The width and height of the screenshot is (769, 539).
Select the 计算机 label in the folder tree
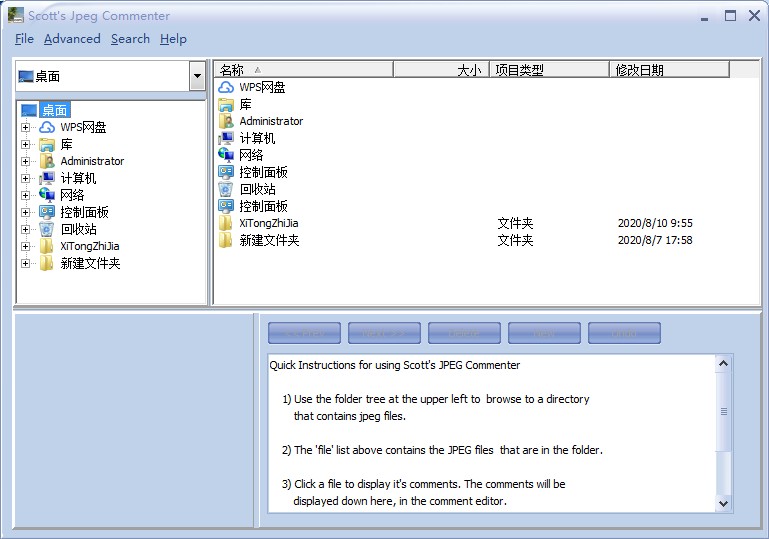tap(78, 179)
